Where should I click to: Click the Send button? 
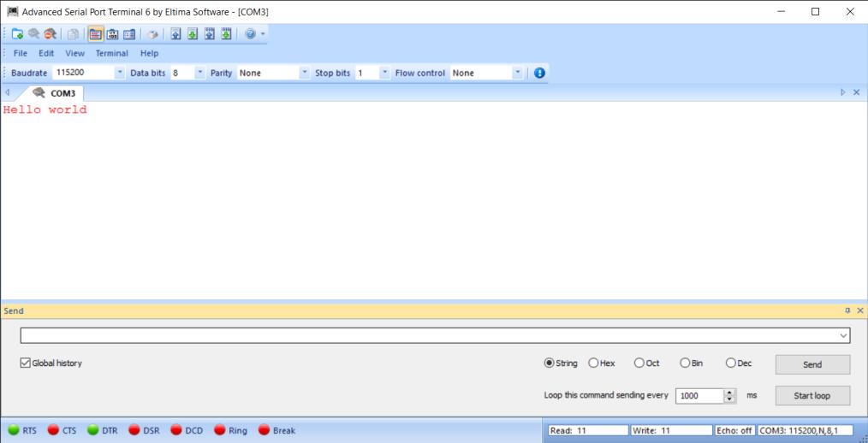812,364
